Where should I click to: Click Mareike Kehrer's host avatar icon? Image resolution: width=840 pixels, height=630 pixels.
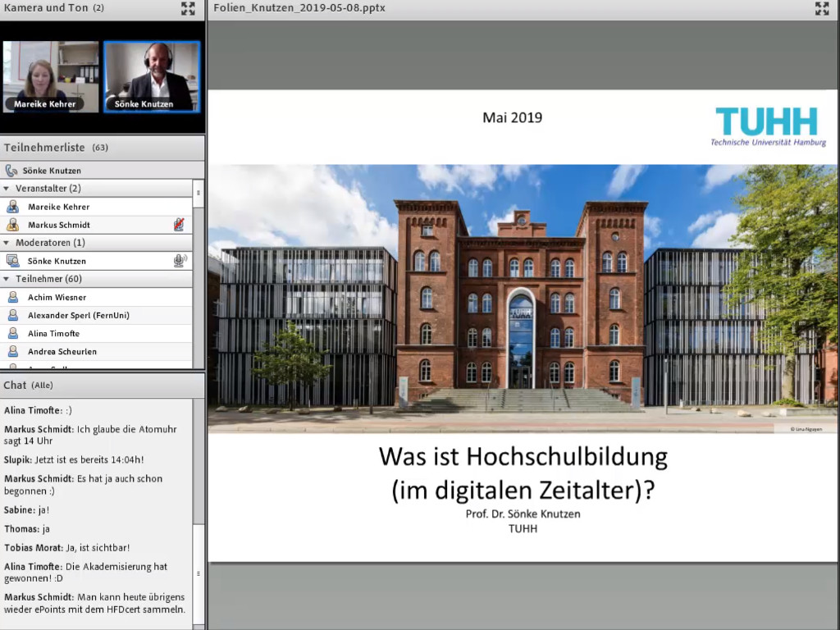coord(13,207)
